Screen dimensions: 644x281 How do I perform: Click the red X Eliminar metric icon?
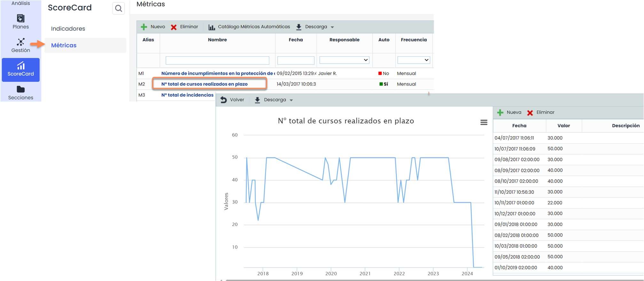tap(174, 27)
